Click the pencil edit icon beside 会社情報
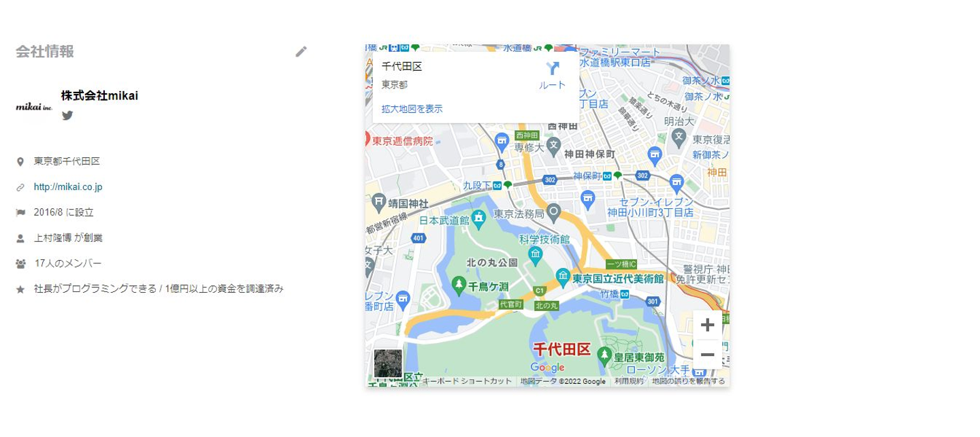 pyautogui.click(x=301, y=52)
